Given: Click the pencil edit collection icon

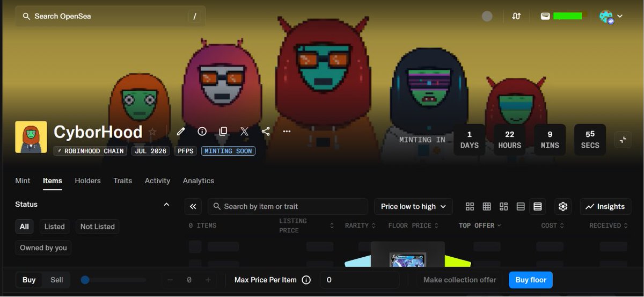Looking at the screenshot, I should 181,131.
